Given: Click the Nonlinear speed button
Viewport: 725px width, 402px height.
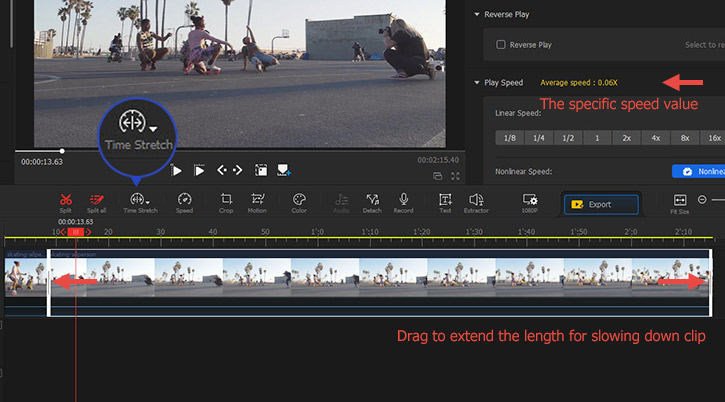Looking at the screenshot, I should coord(698,172).
